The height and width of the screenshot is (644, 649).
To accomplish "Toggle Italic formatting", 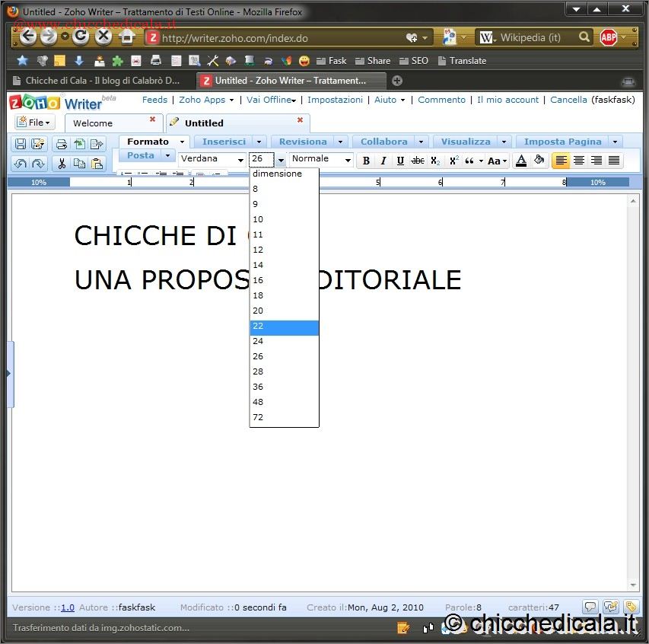I will point(383,161).
